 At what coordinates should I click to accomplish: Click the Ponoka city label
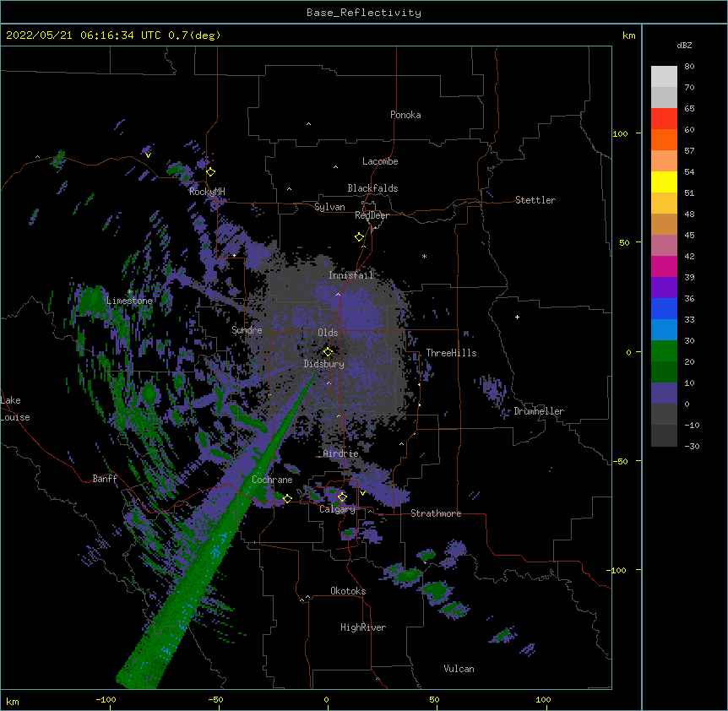tap(405, 115)
